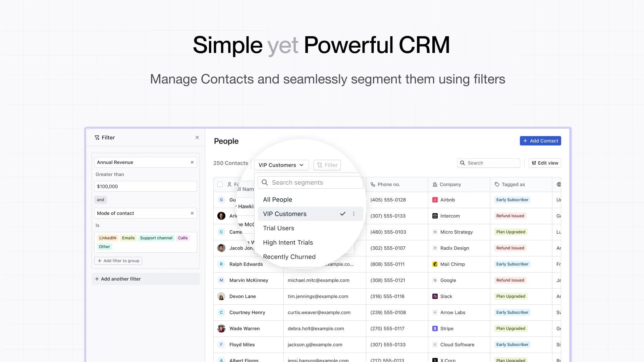Pick All People from segment list
This screenshot has width=644, height=362.
(x=277, y=200)
